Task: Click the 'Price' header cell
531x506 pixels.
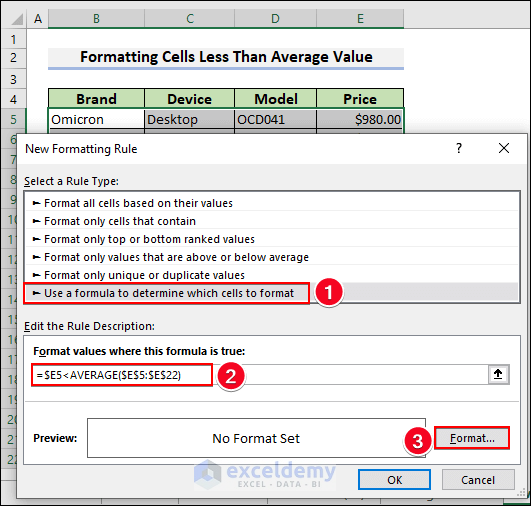Action: coord(360,99)
